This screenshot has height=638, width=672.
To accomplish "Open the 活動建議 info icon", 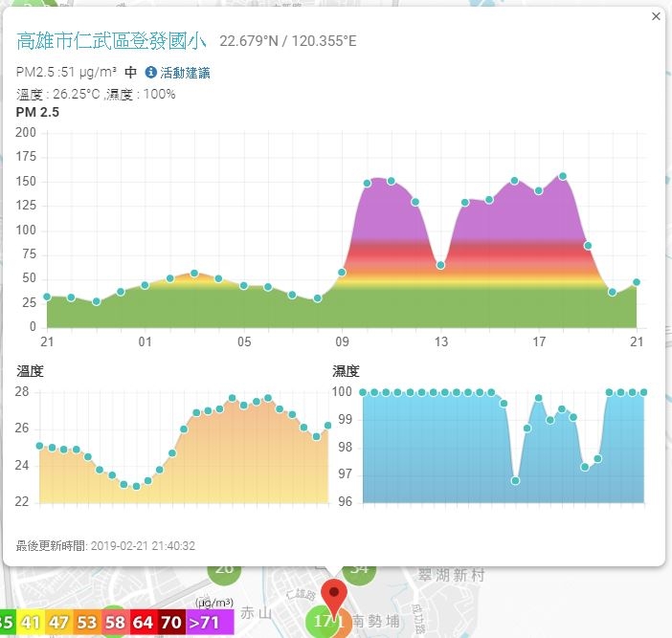I will coord(151,73).
